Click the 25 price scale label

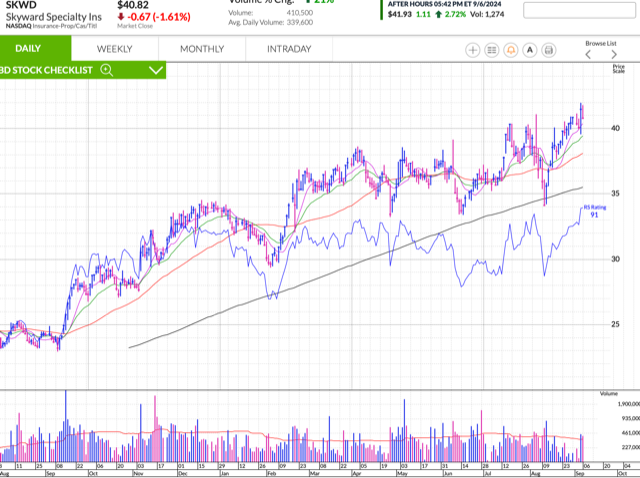(x=616, y=325)
